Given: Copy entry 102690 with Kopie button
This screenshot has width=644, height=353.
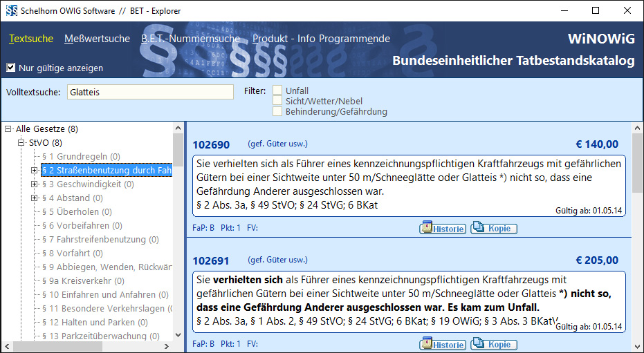Looking at the screenshot, I should tap(494, 229).
